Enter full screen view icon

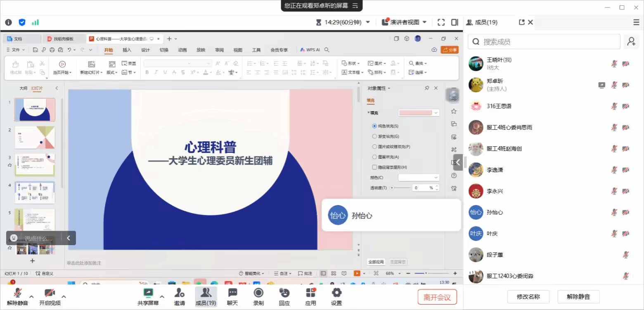441,22
